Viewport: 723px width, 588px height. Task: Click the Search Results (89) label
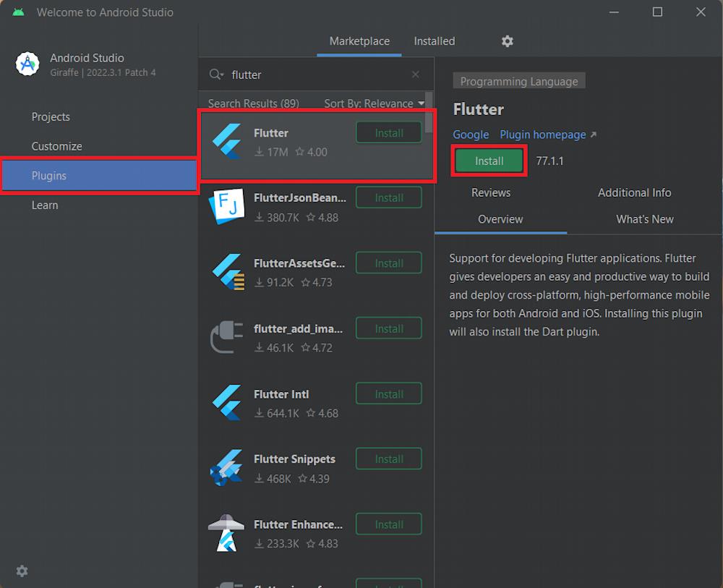[254, 103]
